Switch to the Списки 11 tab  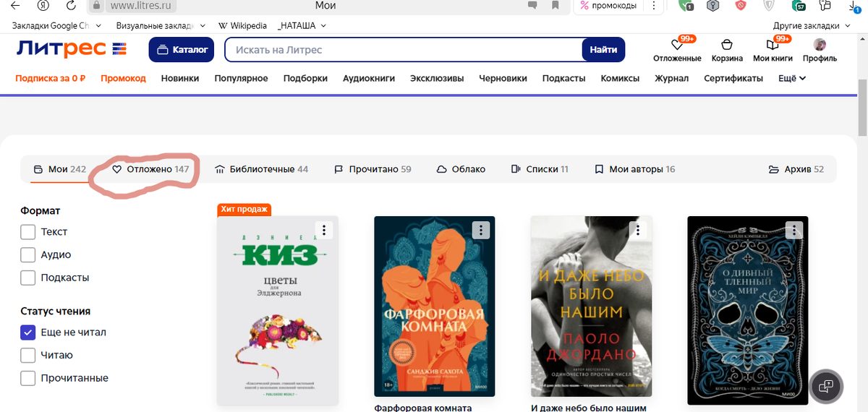coord(540,169)
